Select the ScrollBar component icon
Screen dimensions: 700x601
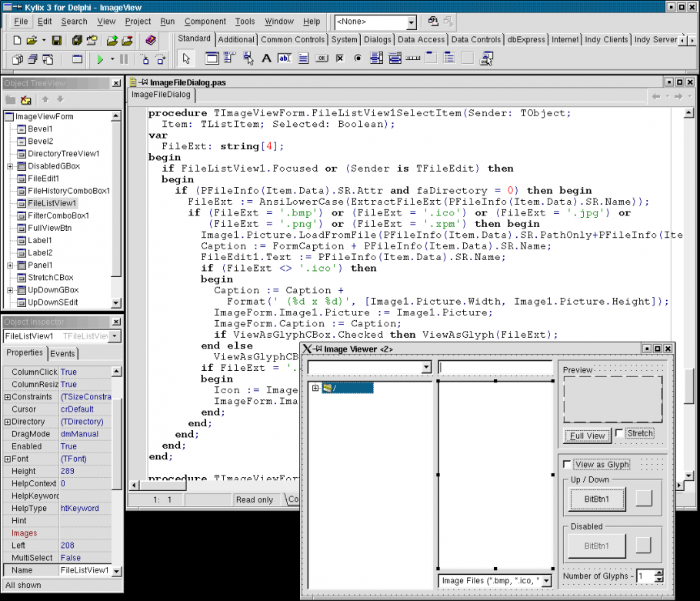[413, 58]
